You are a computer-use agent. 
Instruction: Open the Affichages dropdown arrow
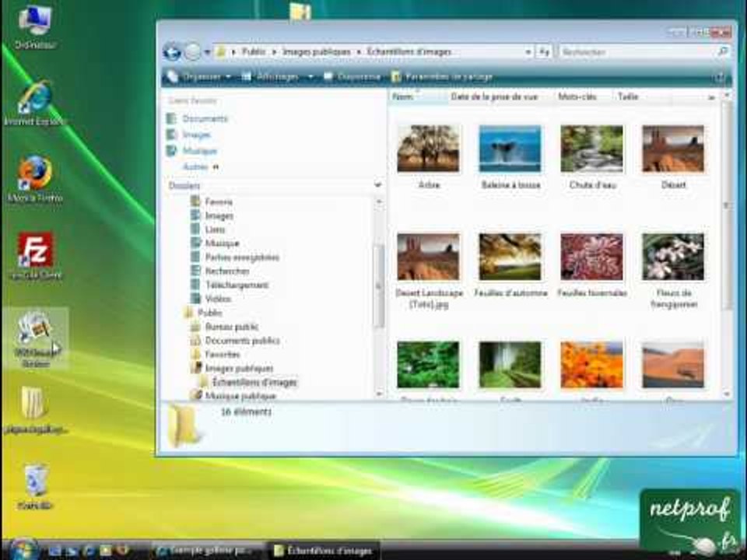(x=310, y=77)
